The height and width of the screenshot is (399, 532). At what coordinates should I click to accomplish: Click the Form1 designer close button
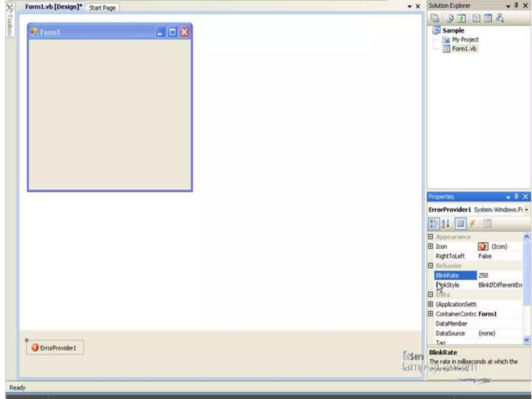click(184, 32)
